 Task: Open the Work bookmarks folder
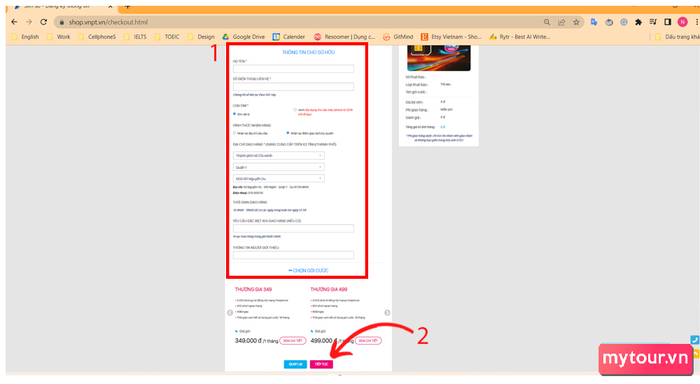click(x=59, y=37)
